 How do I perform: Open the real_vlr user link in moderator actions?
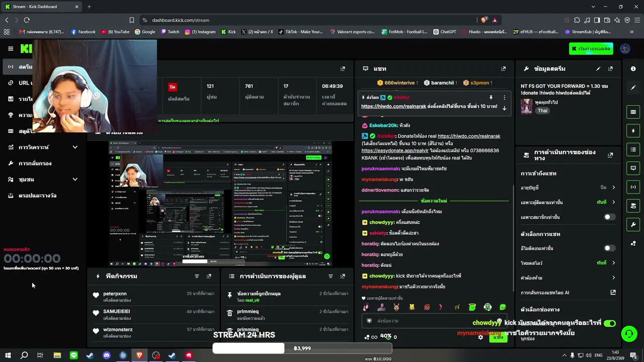pos(252,300)
